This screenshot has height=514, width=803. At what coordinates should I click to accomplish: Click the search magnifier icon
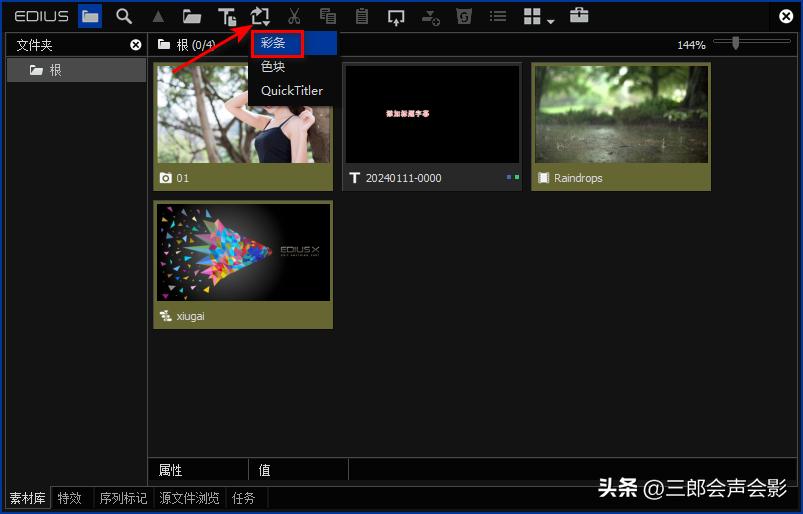(x=124, y=16)
